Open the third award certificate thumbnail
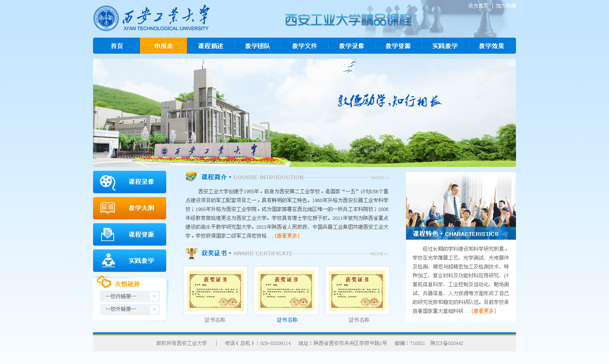This screenshot has height=364, width=609. (357, 290)
